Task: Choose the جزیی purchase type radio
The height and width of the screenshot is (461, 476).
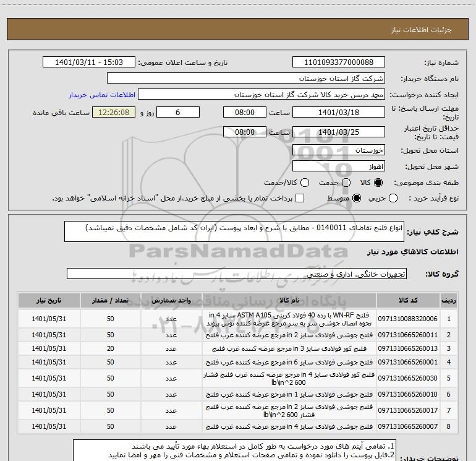Action: (x=393, y=198)
